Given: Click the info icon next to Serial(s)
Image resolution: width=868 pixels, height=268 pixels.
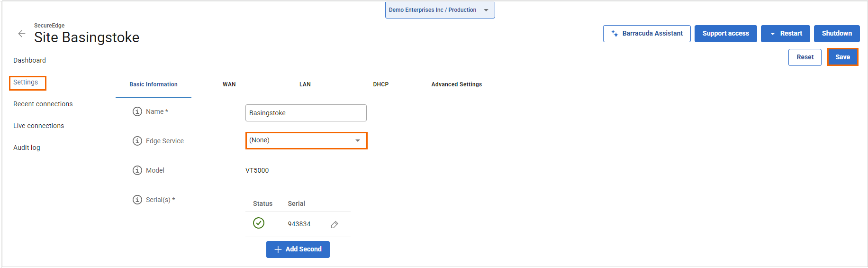Looking at the screenshot, I should [137, 200].
